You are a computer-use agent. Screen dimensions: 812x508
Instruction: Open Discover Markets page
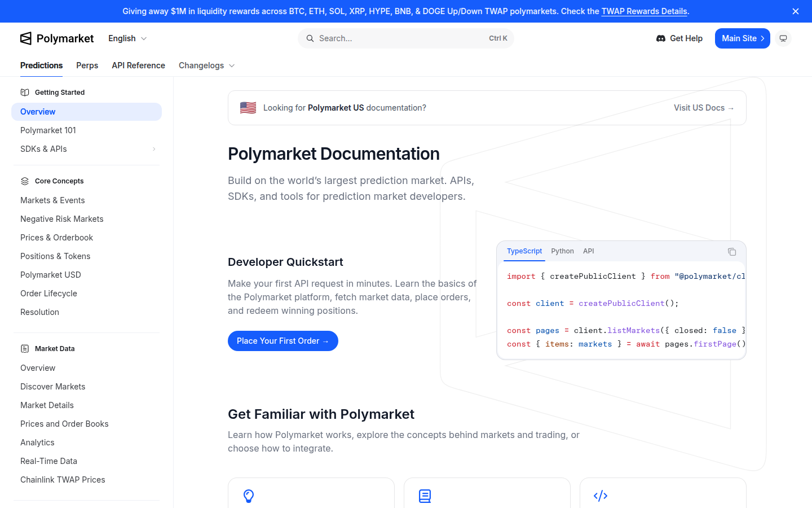pyautogui.click(x=86, y=387)
